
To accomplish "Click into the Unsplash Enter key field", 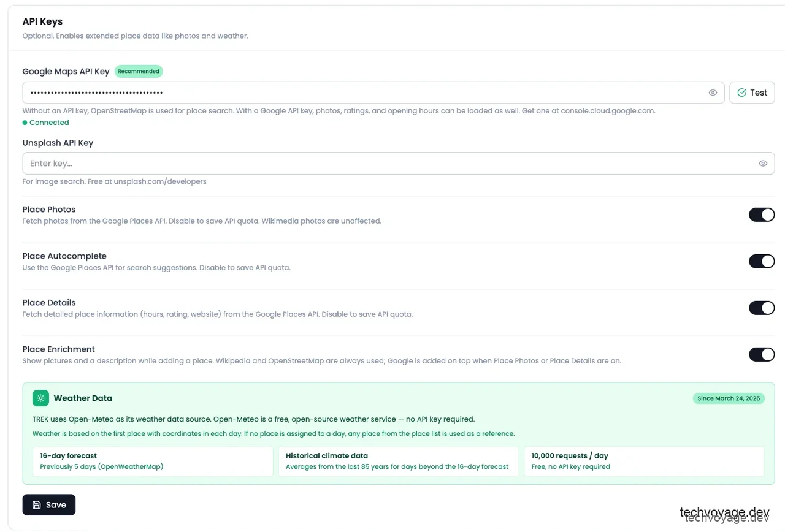I will [x=399, y=164].
